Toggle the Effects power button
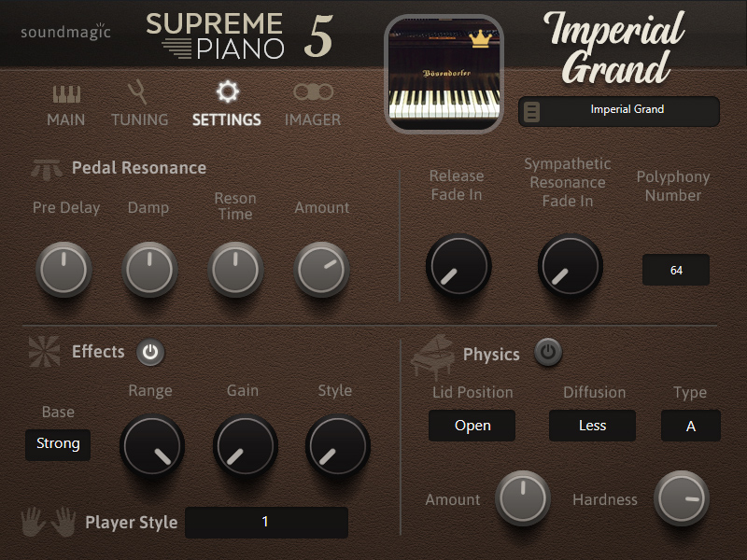Image resolution: width=747 pixels, height=560 pixels. pyautogui.click(x=150, y=353)
